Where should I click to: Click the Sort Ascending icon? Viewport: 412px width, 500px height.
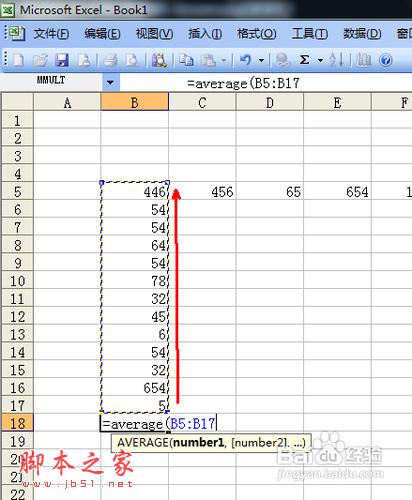tap(336, 60)
